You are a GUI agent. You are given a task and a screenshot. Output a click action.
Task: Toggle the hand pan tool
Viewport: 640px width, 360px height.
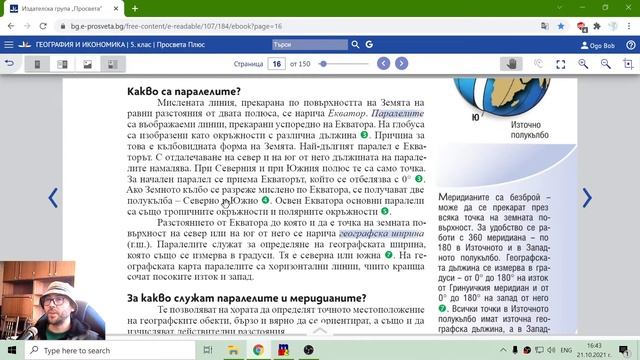[511, 64]
